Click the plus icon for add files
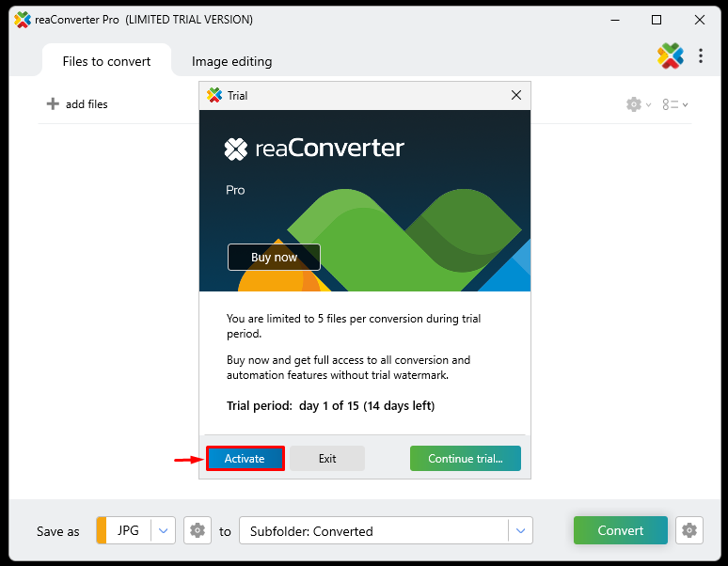This screenshot has width=728, height=566. click(x=53, y=104)
